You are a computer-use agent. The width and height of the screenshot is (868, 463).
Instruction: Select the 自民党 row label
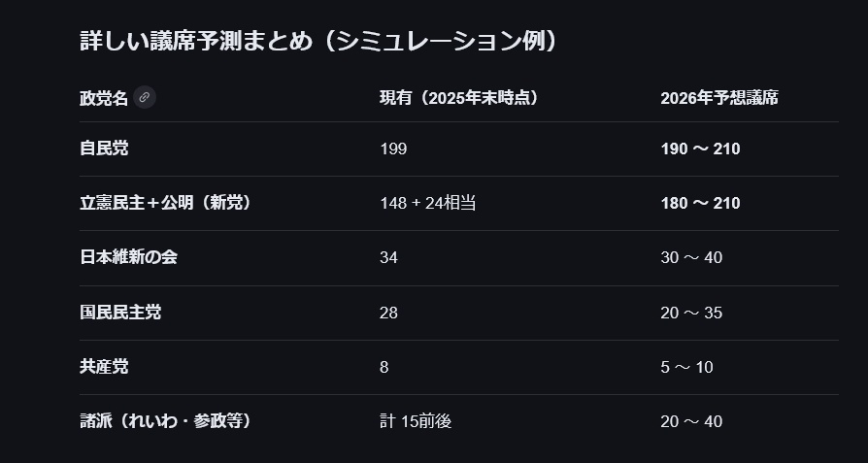pos(104,149)
